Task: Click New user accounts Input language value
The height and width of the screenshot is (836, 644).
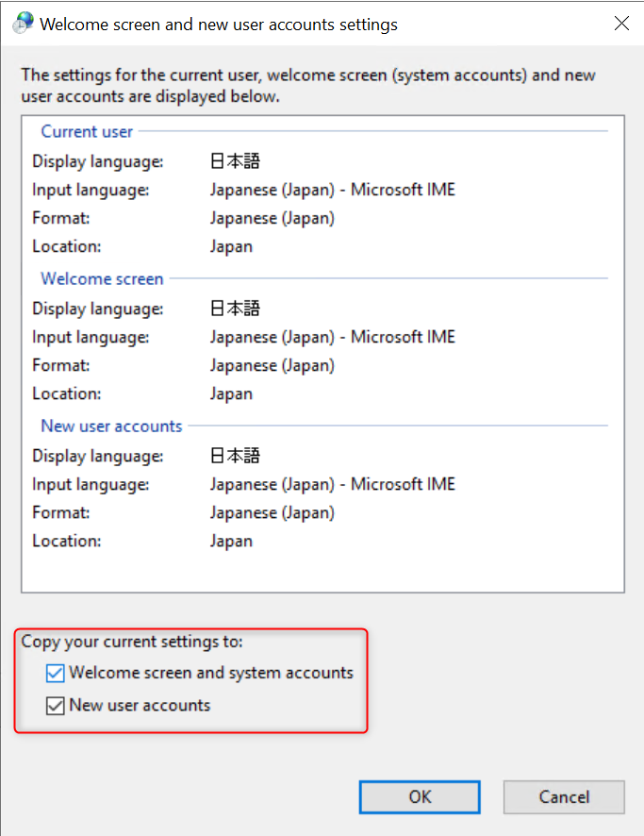Action: click(333, 484)
